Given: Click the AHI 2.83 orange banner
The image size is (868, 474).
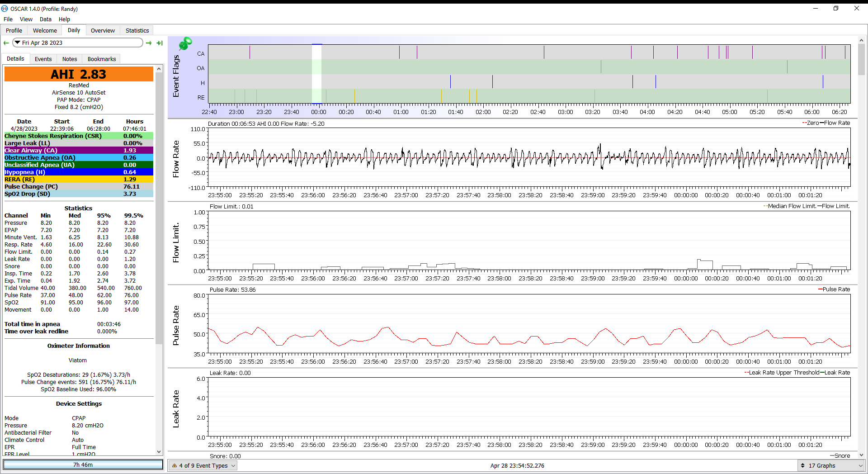Looking at the screenshot, I should [x=79, y=74].
